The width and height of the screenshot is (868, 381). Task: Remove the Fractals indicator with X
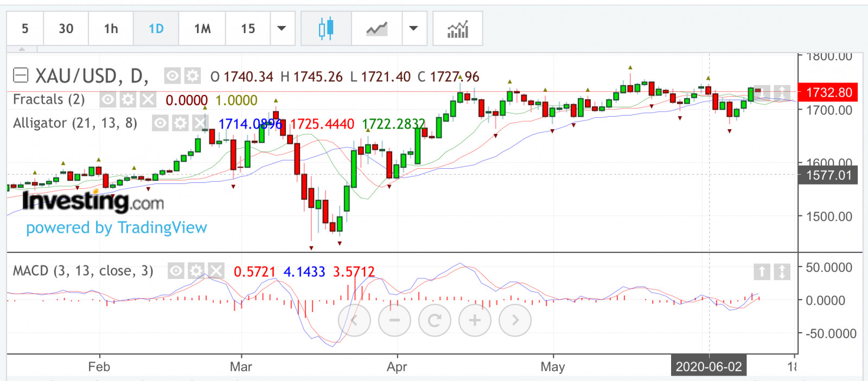148,100
